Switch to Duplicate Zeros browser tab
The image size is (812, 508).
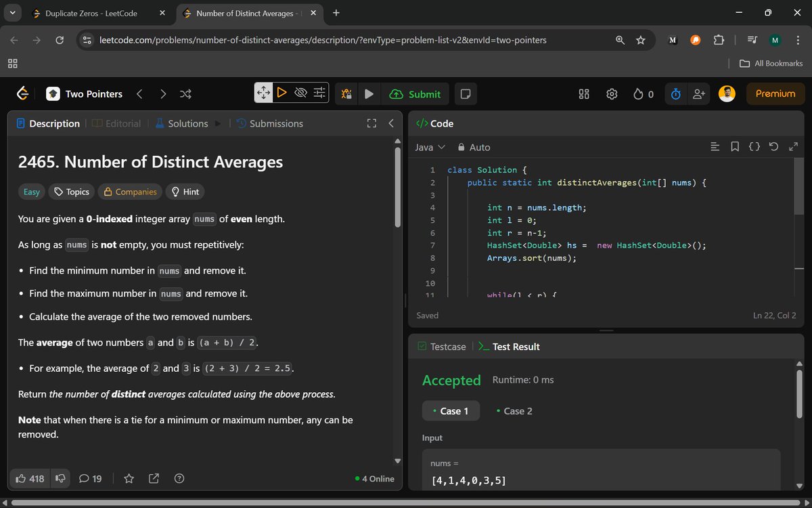pyautogui.click(x=98, y=13)
